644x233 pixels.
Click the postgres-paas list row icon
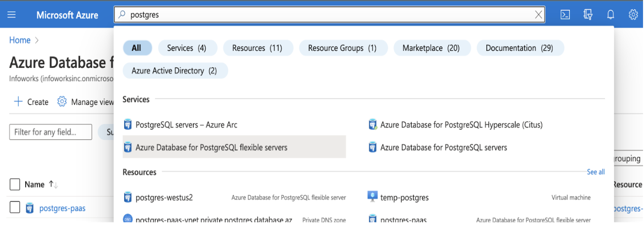coord(30,208)
